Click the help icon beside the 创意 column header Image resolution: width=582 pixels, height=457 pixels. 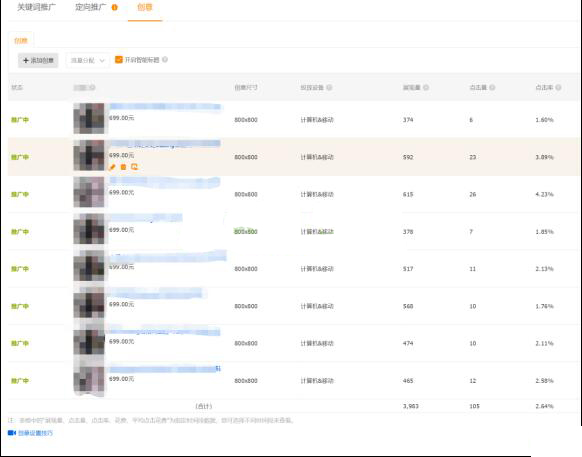pos(92,88)
